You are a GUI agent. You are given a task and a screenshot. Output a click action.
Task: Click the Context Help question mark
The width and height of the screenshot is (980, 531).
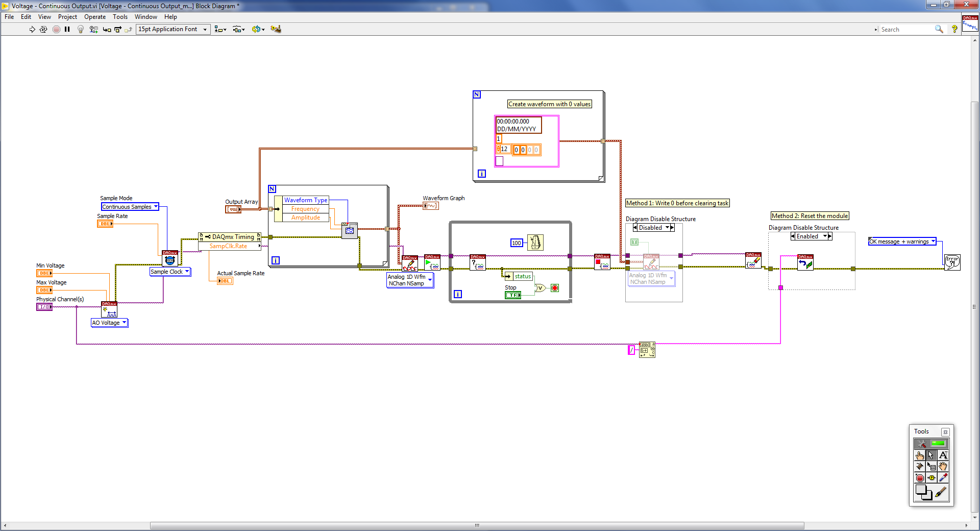point(954,29)
